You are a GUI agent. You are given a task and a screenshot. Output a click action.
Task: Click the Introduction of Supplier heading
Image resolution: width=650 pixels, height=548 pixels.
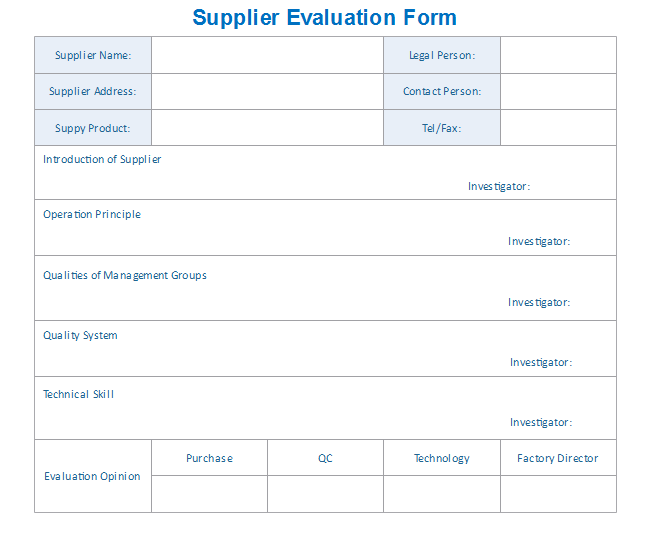(102, 159)
